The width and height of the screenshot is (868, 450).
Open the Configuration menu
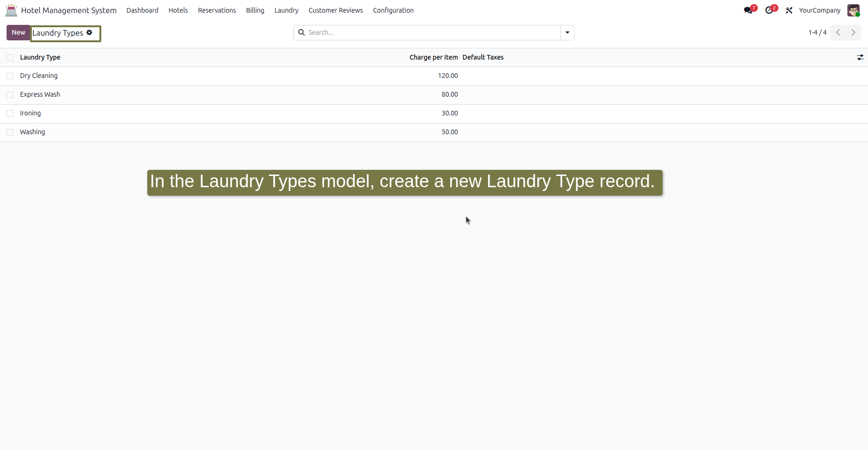tap(393, 10)
